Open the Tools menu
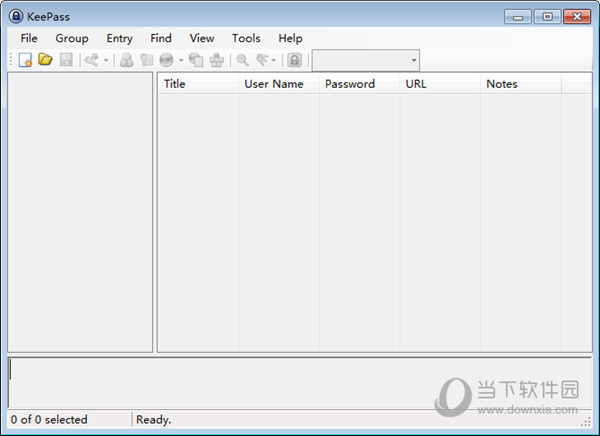The height and width of the screenshot is (436, 600). click(x=246, y=38)
